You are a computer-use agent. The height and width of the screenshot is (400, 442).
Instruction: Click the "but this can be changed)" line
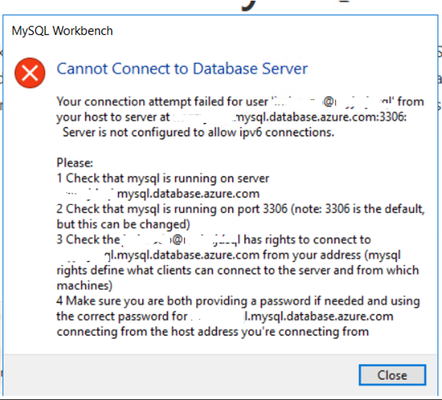[x=123, y=224]
